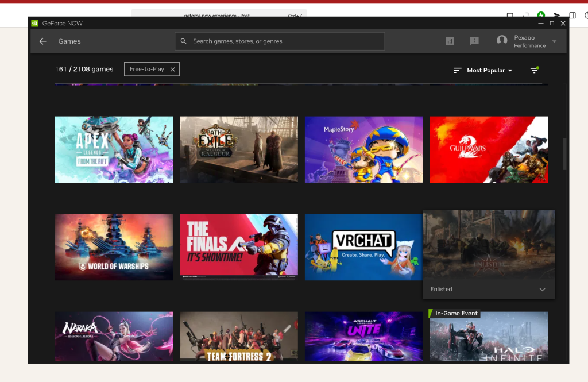Expand the Pexabo account dropdown arrow
588x382 pixels.
(x=554, y=41)
